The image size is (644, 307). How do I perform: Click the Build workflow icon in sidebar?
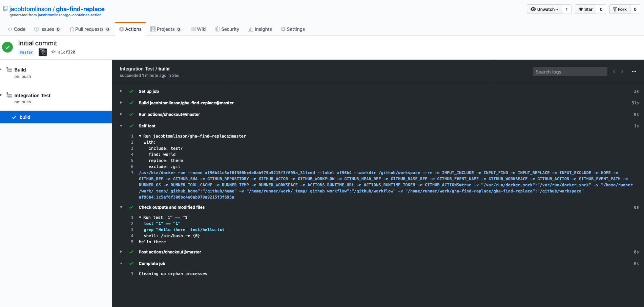pos(9,70)
